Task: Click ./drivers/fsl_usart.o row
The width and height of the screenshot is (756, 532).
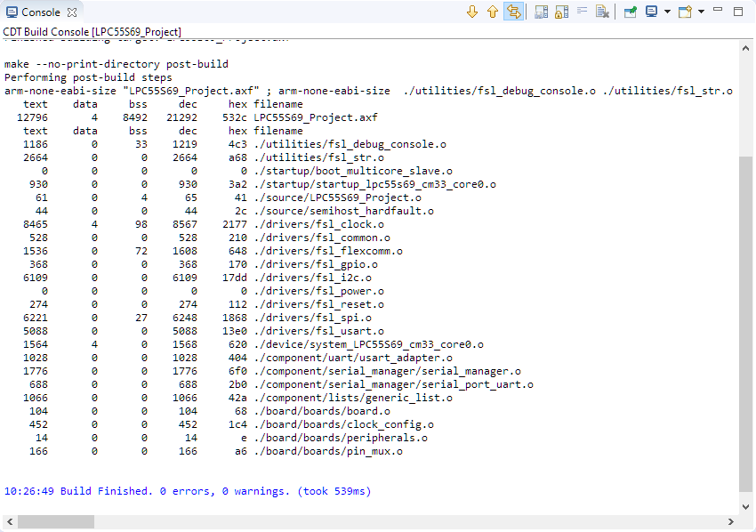Action: (x=318, y=331)
